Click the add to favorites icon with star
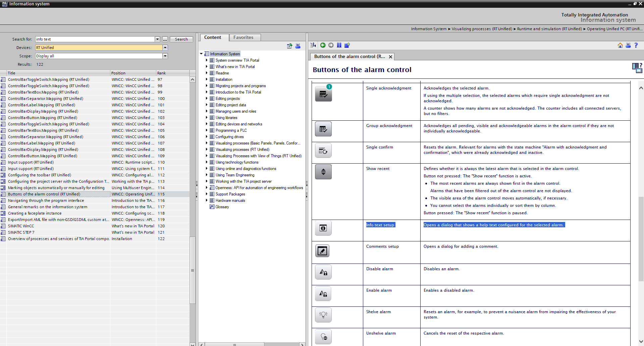The height and width of the screenshot is (346, 644). tap(347, 45)
